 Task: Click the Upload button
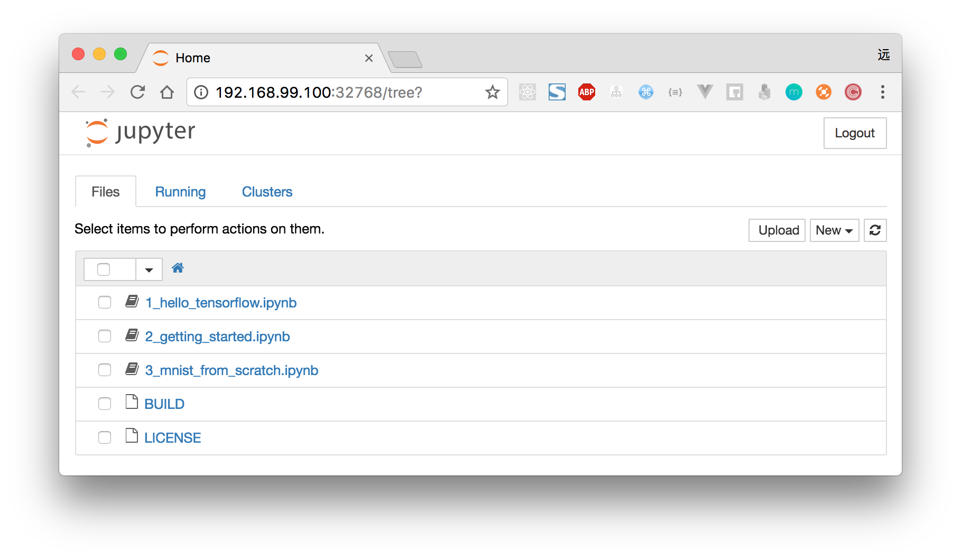pos(778,230)
